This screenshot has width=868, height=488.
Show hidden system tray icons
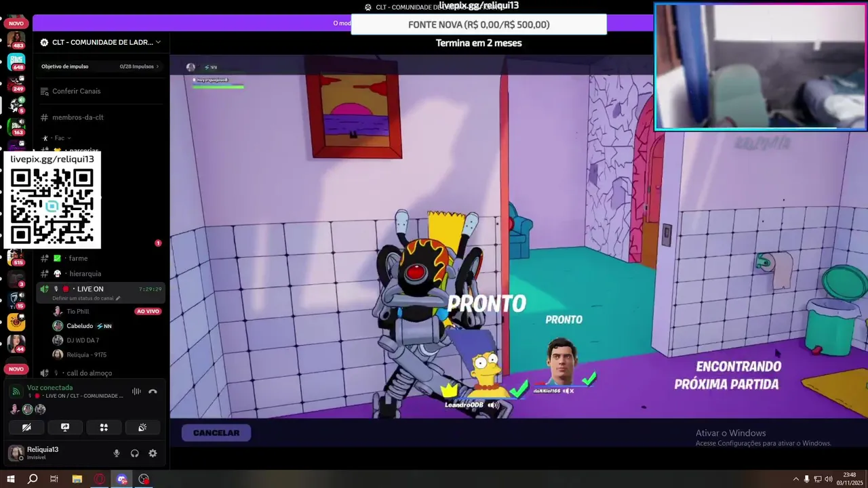click(x=795, y=479)
